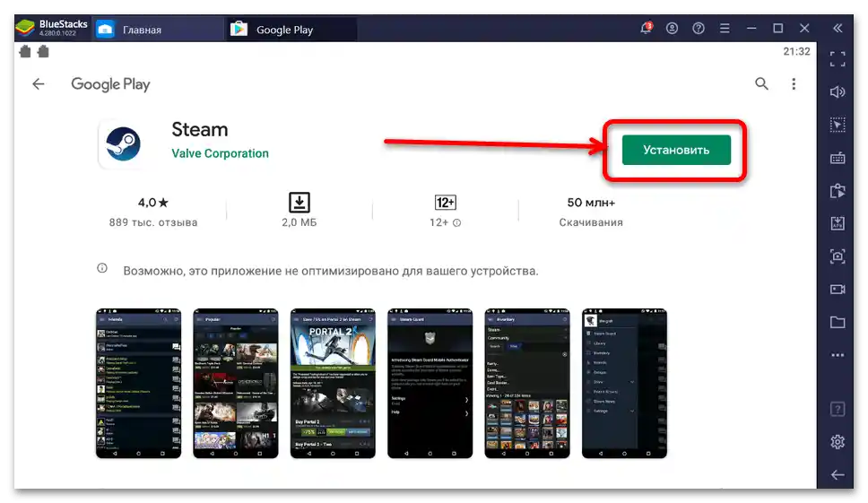Open the Steam Guard screenshot thumbnail
The image size is (868, 503).
tap(430, 383)
